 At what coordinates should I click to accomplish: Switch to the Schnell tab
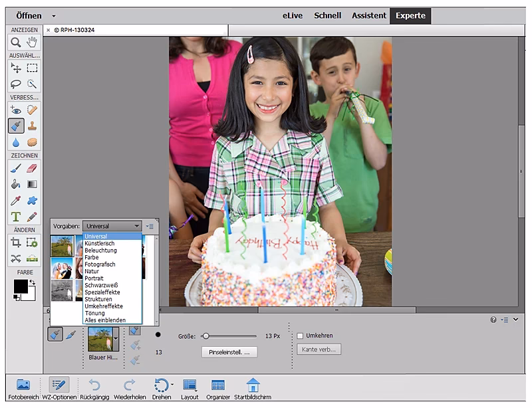328,15
